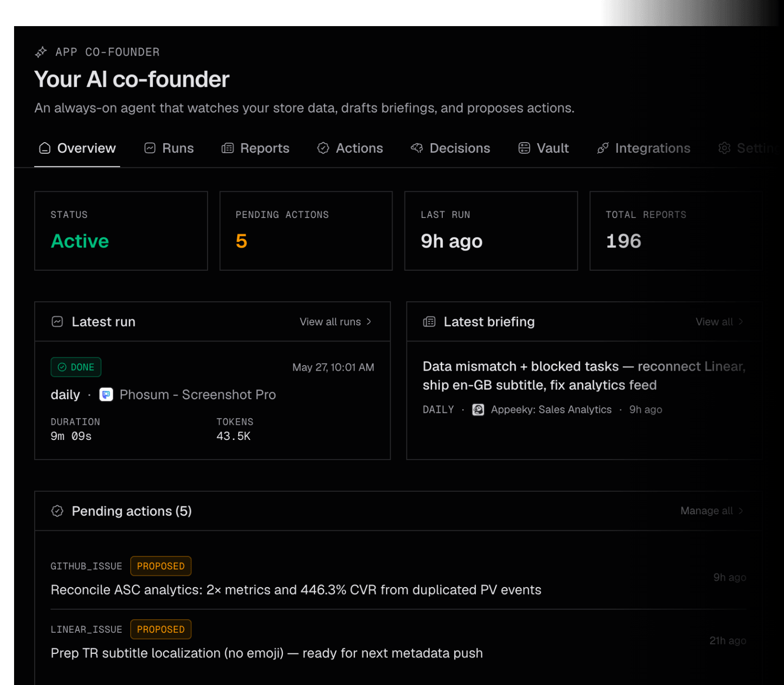Click the Last run 9h ago value

pyautogui.click(x=452, y=242)
